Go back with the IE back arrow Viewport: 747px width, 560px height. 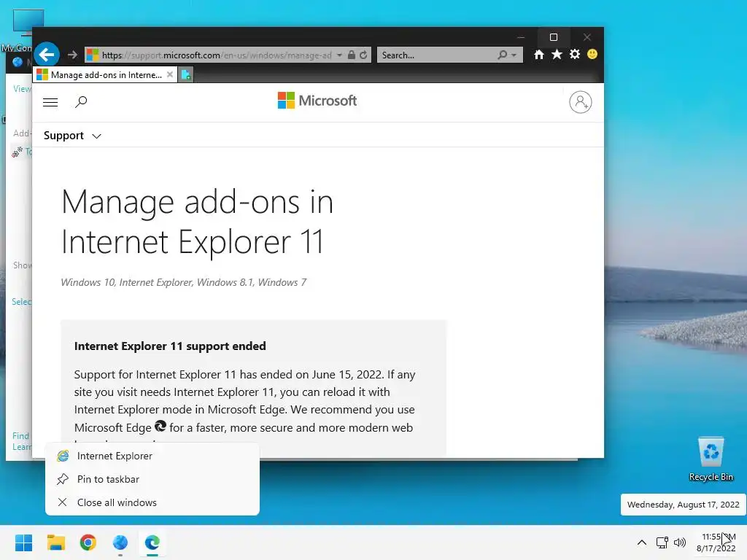[47, 55]
